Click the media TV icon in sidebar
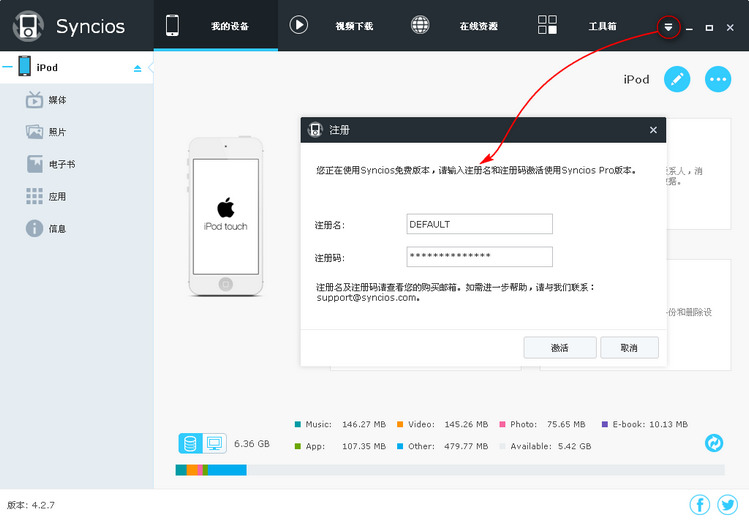 tap(34, 99)
